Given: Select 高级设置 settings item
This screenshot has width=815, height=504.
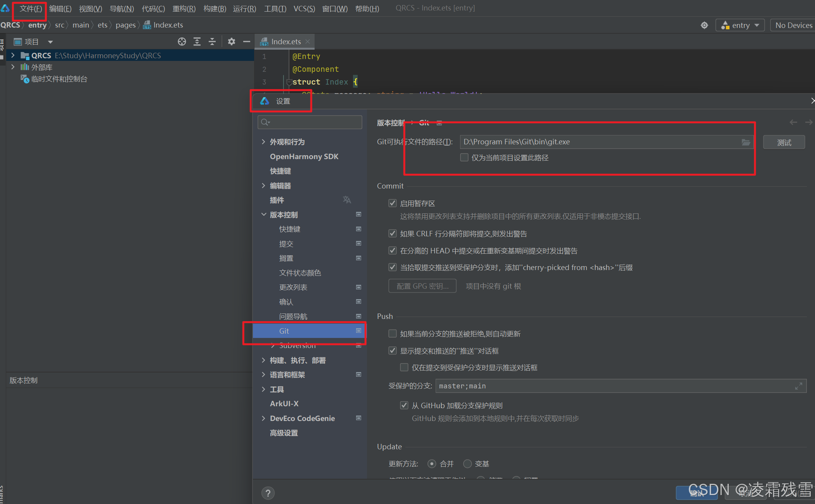Looking at the screenshot, I should click(x=284, y=433).
